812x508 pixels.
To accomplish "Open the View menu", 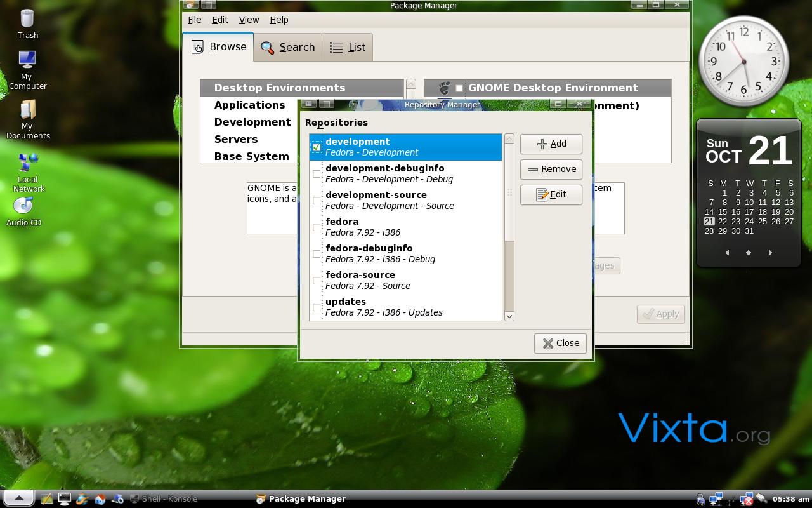I will [249, 20].
